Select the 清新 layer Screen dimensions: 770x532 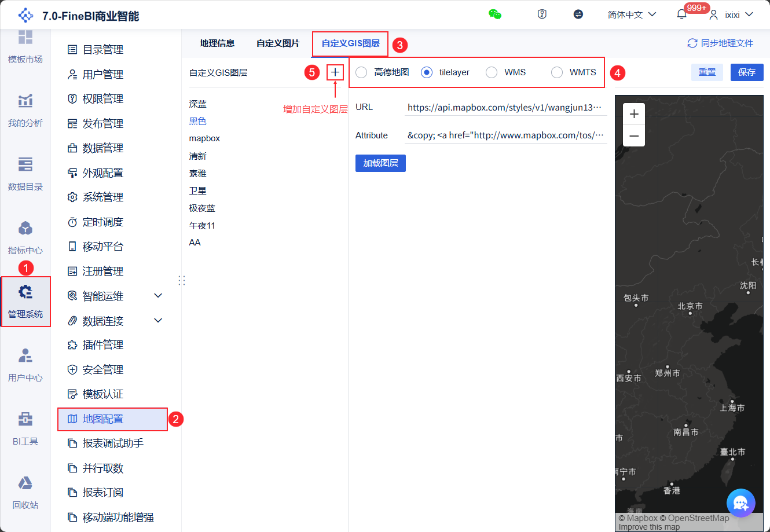point(198,156)
